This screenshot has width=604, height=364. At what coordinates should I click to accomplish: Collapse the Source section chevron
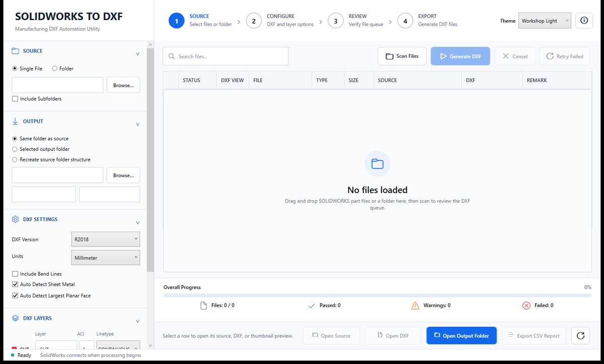(x=137, y=54)
